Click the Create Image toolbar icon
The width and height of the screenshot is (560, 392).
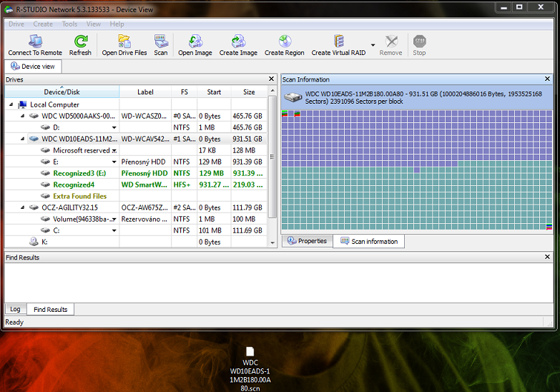[238, 41]
